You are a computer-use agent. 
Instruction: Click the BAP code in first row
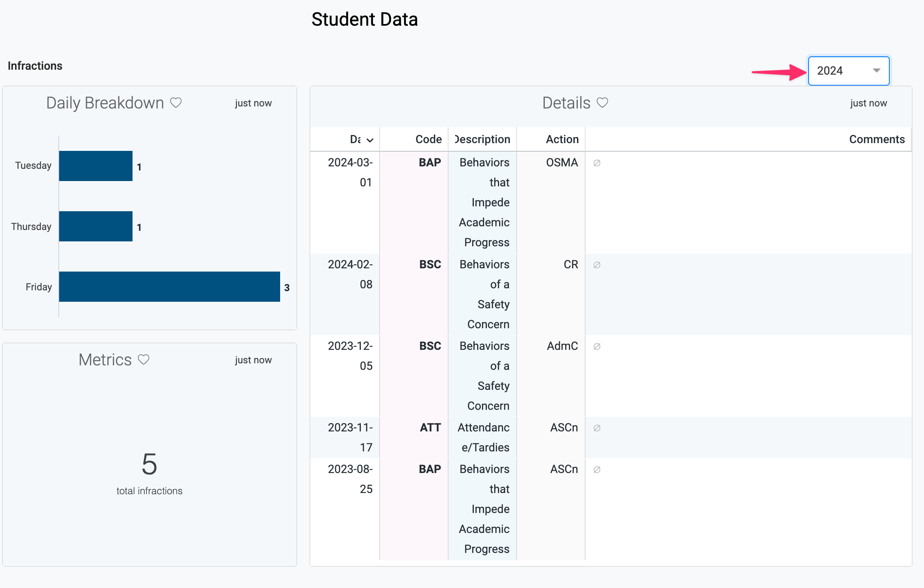pyautogui.click(x=430, y=163)
